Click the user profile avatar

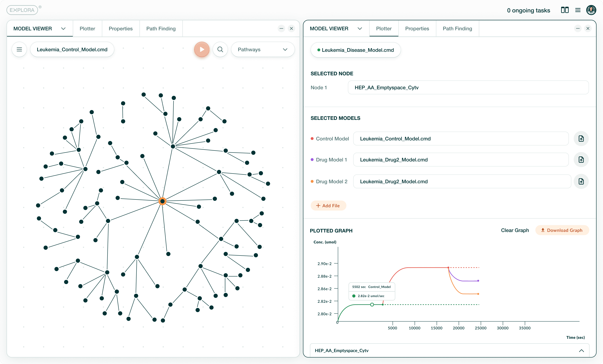591,10
